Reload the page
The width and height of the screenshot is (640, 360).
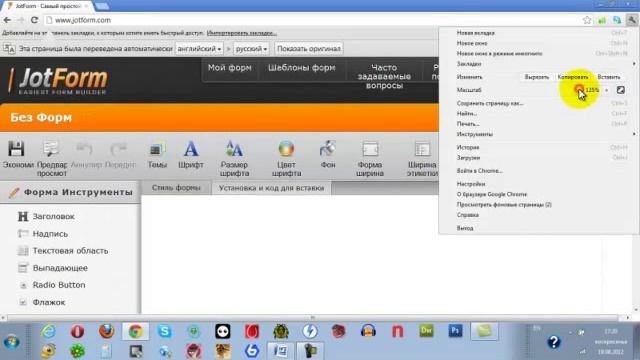pyautogui.click(x=35, y=20)
